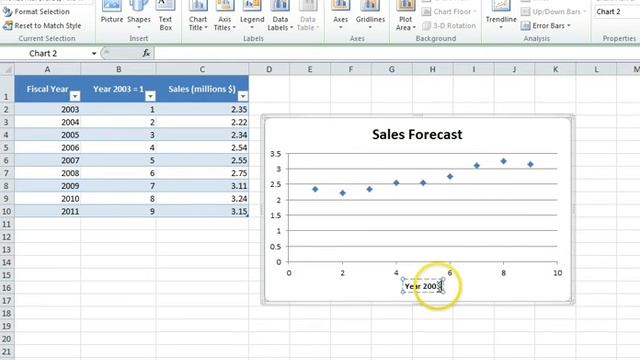Open the Gridlines options
The height and width of the screenshot is (360, 640).
[x=370, y=15]
